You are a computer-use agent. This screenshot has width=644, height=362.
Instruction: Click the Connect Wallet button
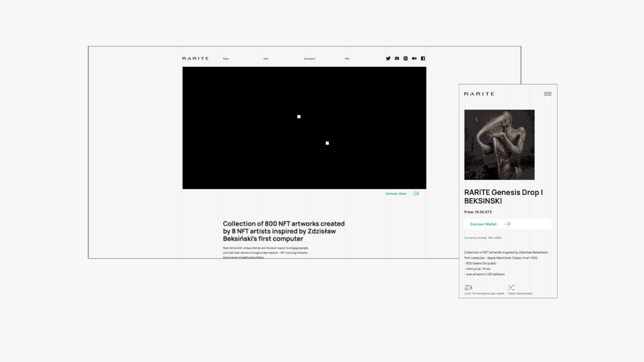(483, 224)
